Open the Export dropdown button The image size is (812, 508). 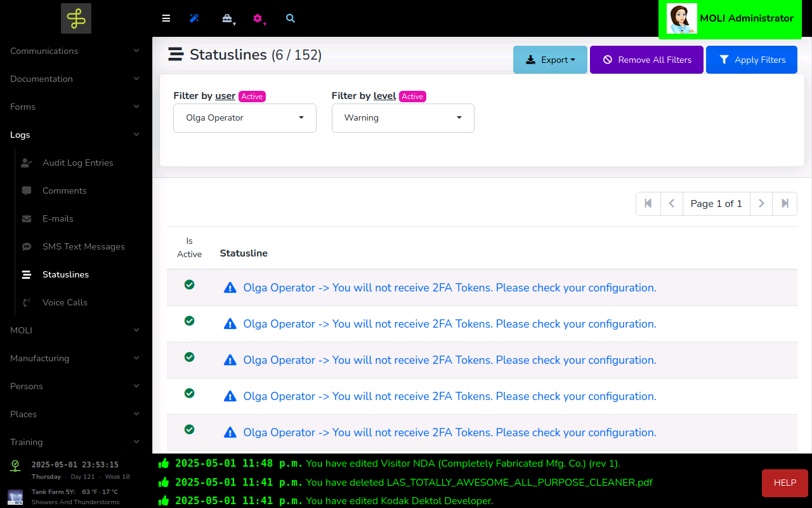550,60
